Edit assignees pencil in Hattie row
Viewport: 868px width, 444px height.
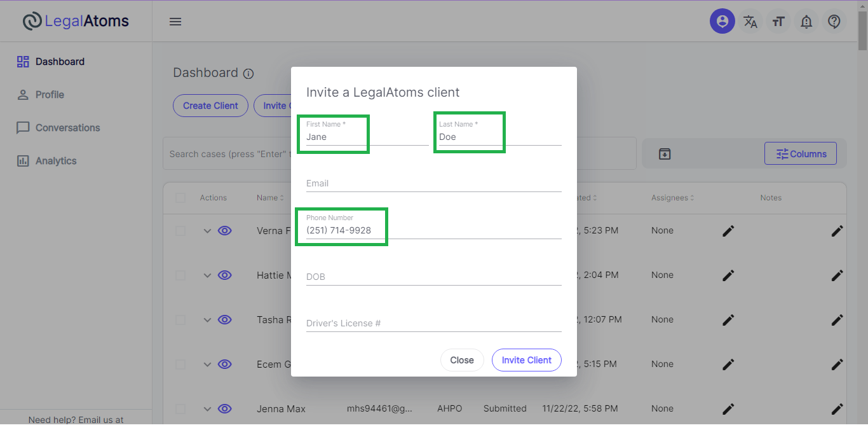point(728,275)
